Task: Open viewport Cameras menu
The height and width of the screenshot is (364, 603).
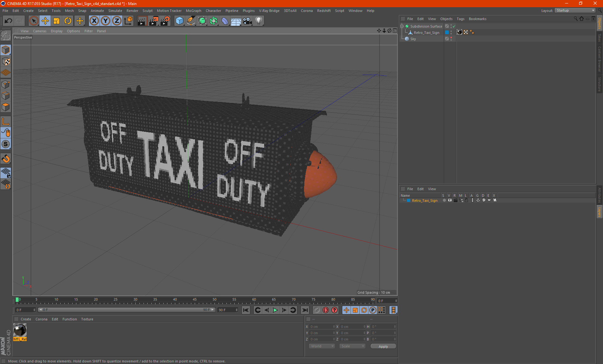Action: [40, 31]
